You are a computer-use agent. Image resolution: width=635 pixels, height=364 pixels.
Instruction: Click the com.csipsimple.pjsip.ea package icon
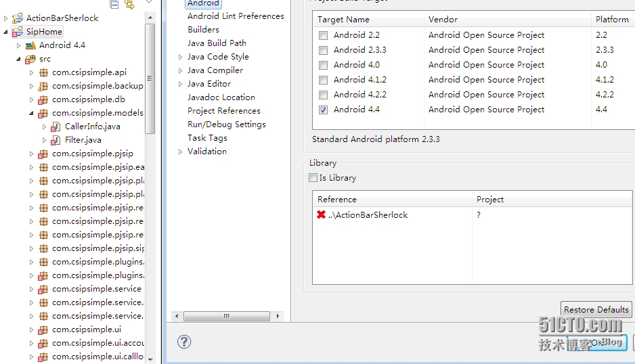[x=43, y=167]
